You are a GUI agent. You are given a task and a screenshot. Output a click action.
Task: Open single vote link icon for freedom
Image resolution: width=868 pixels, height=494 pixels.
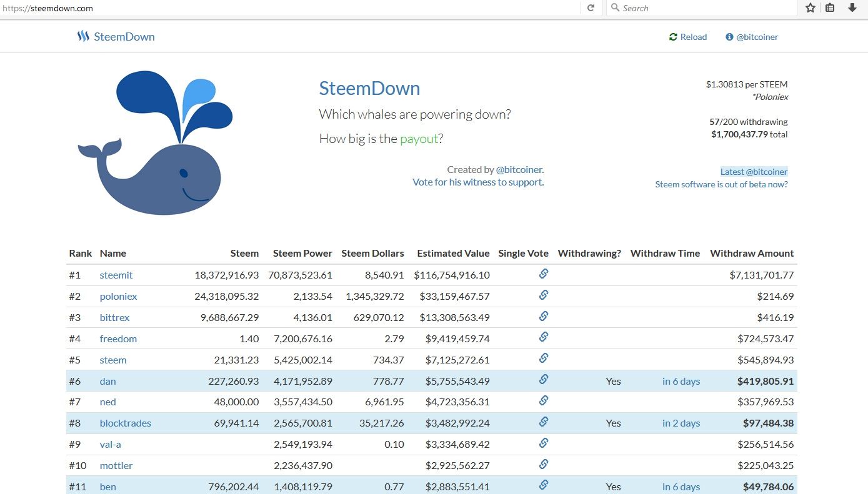tap(544, 337)
